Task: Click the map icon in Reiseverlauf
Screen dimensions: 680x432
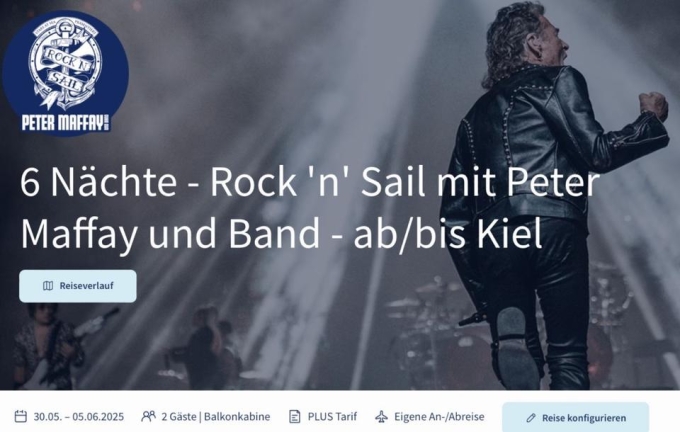Action: tap(48, 286)
